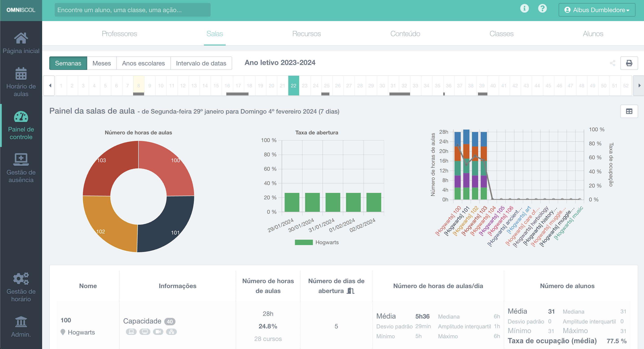Click the print icon button
The height and width of the screenshot is (349, 644).
coord(629,63)
